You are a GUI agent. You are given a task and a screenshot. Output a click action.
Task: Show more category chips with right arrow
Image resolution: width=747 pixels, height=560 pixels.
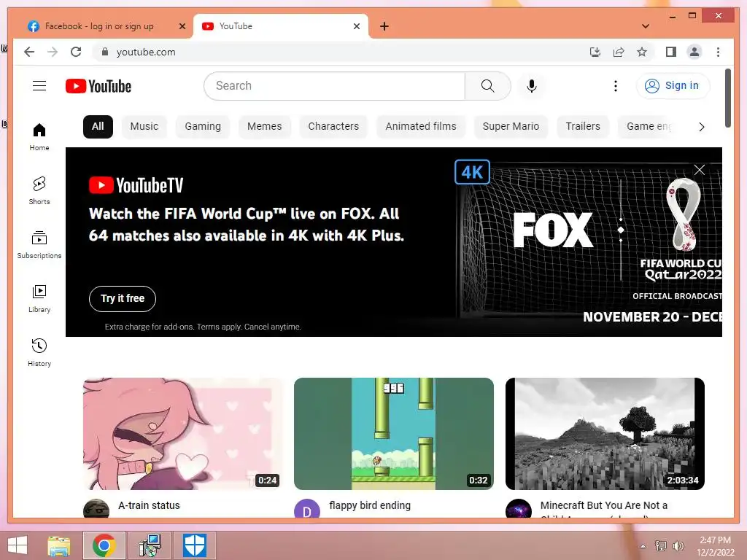click(701, 127)
